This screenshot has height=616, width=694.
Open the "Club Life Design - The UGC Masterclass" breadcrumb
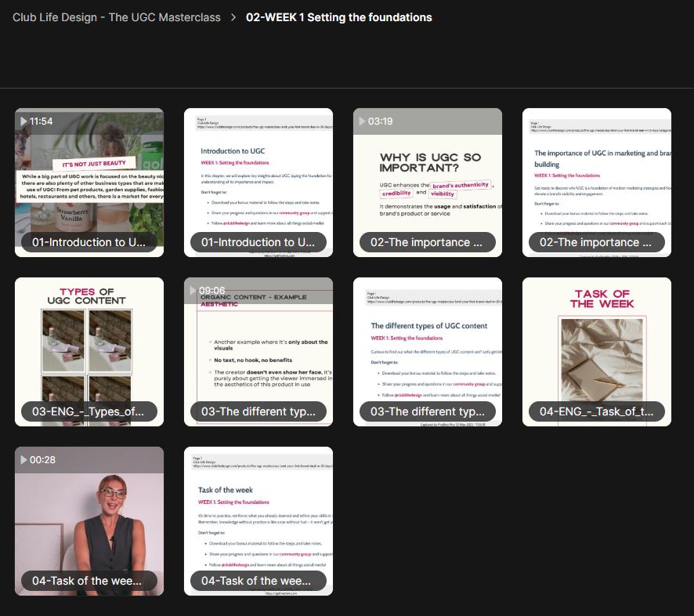tap(116, 16)
